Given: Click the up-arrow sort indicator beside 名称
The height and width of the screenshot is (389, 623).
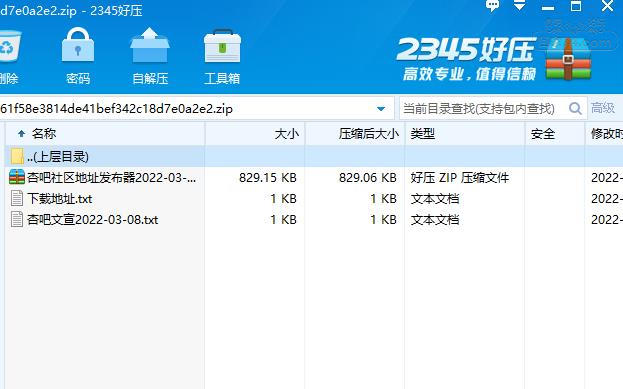Looking at the screenshot, I should tap(21, 134).
